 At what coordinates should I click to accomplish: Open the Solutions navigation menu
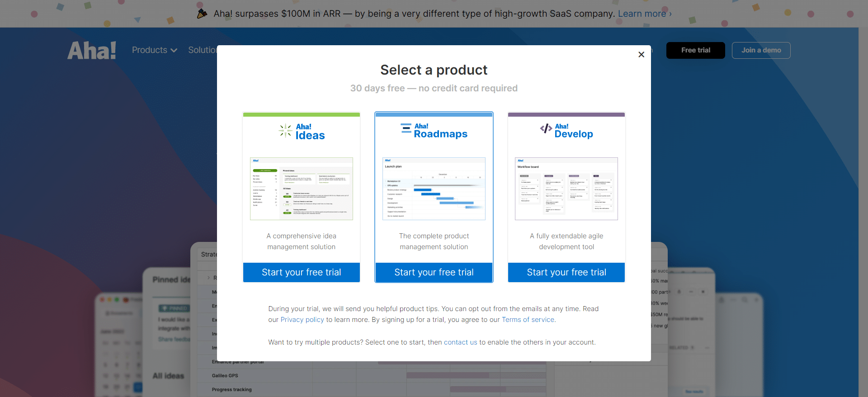tap(203, 50)
